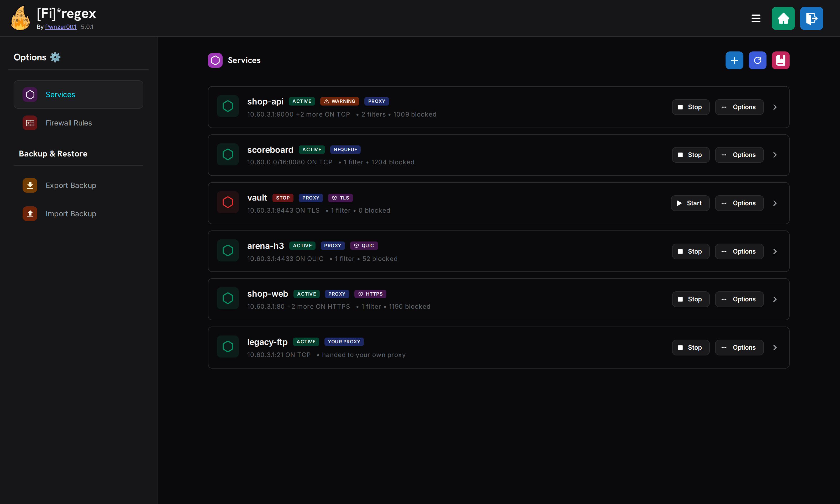Stop the scoreboard service
Screen dimensions: 840x504
tap(691, 155)
